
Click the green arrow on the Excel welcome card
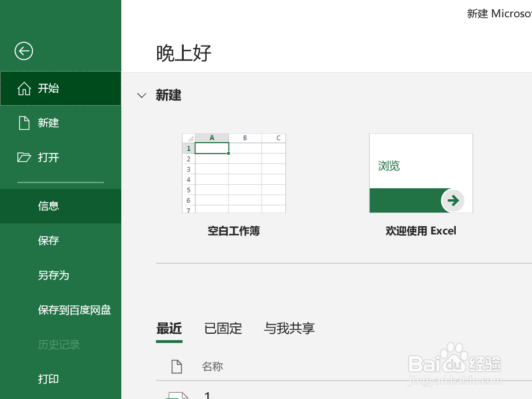tap(453, 200)
